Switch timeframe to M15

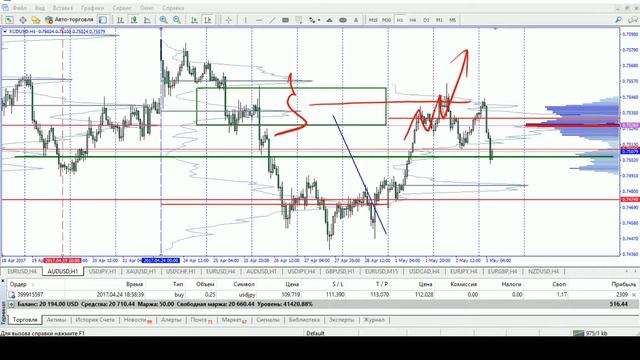[373, 20]
